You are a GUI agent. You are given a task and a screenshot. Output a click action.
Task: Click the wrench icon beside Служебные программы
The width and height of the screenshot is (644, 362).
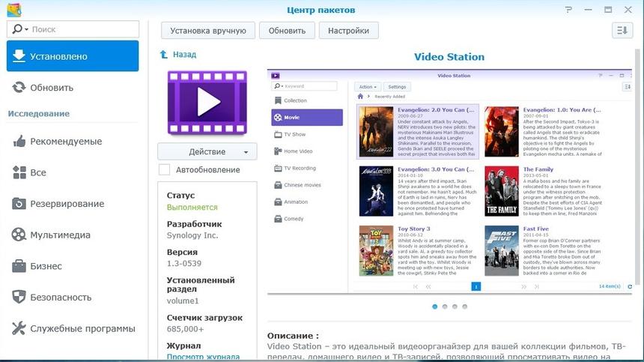[x=19, y=328]
